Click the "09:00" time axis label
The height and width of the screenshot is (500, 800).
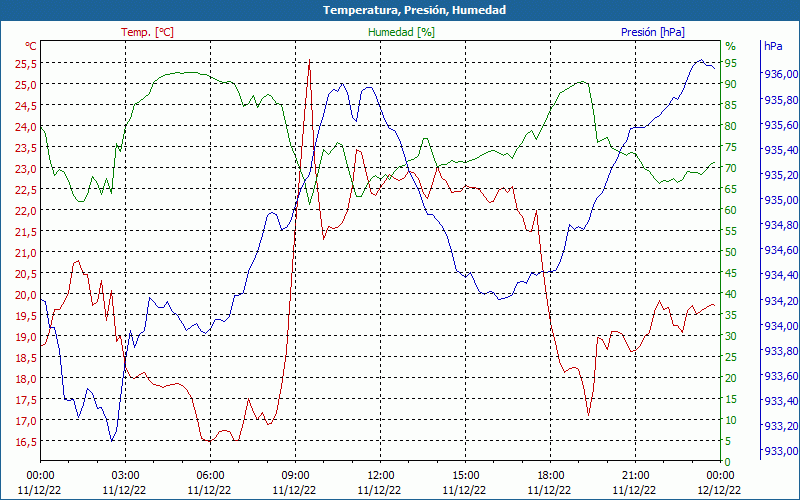point(295,476)
